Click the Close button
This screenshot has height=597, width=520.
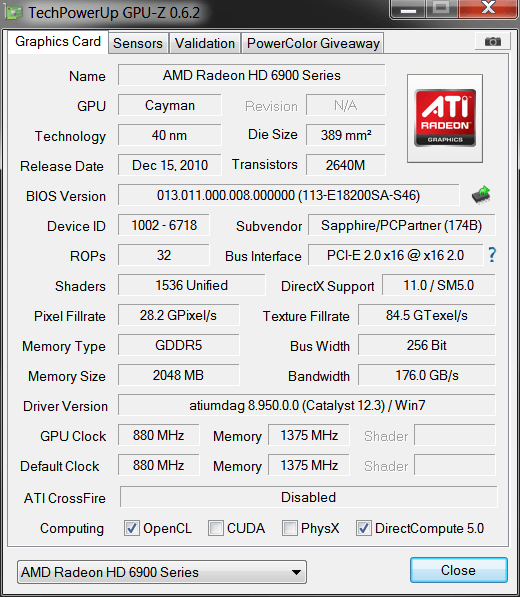click(x=458, y=570)
